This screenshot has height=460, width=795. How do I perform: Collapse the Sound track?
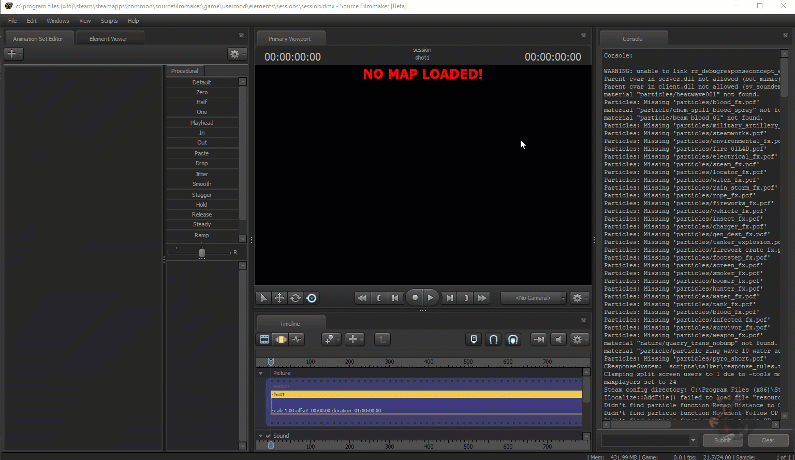tap(261, 436)
